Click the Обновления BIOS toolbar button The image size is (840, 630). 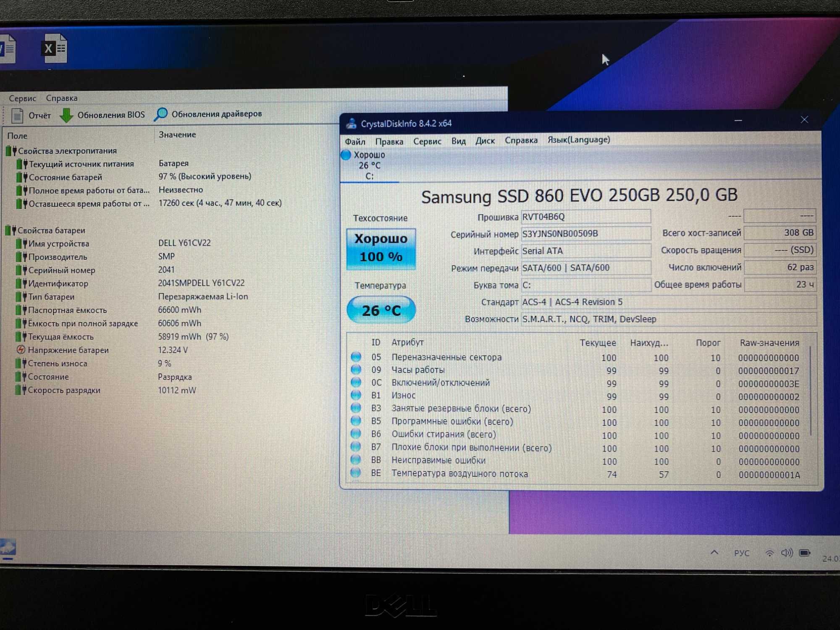coord(102,115)
